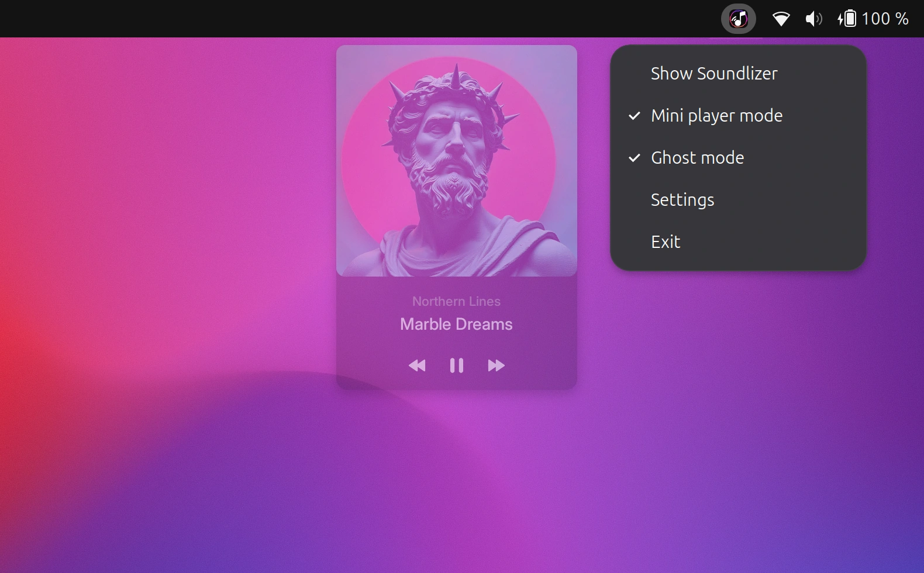Pause the Marble Dreams track
Screen dimensions: 924x573
click(x=457, y=365)
